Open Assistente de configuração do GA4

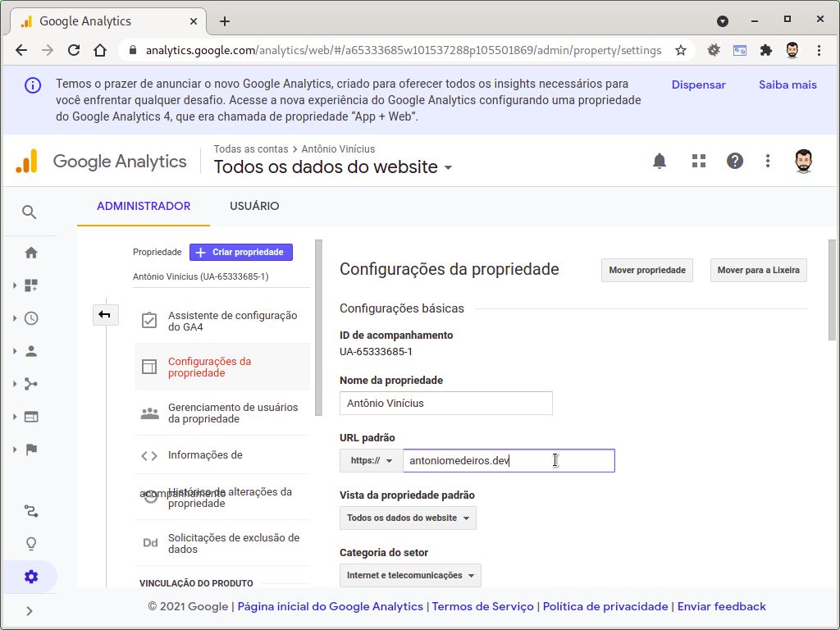[221, 321]
